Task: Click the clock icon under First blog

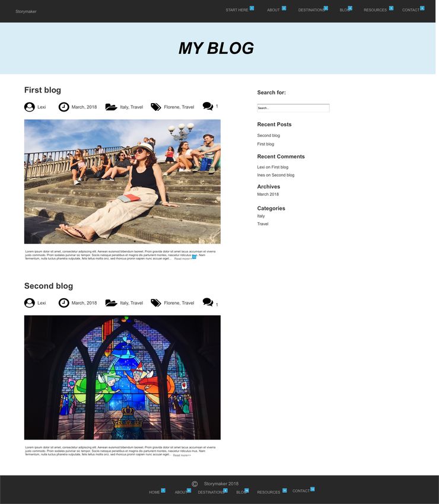Action: pyautogui.click(x=63, y=107)
